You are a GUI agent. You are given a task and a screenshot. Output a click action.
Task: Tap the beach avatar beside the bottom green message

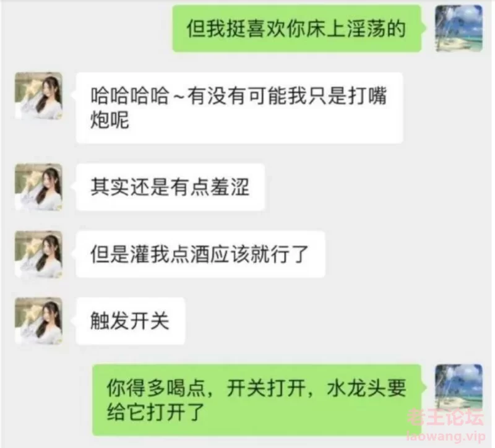point(458,388)
